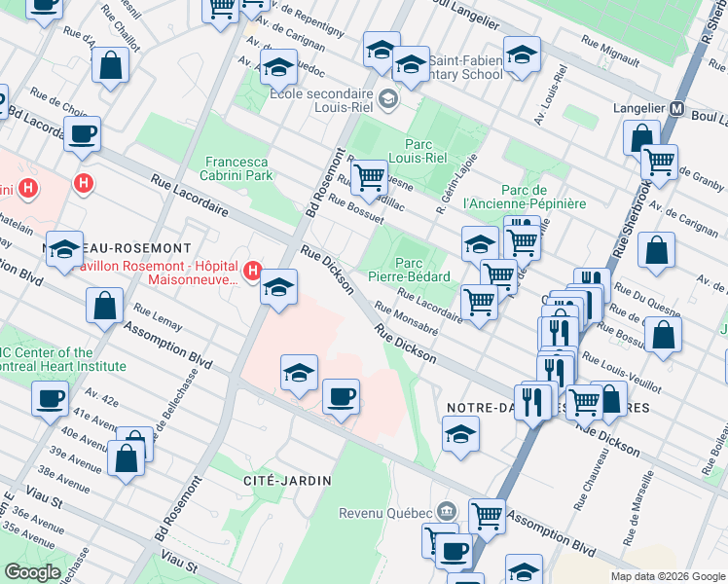Select the shopping bag marker near Av. de Carignan east

click(x=657, y=249)
